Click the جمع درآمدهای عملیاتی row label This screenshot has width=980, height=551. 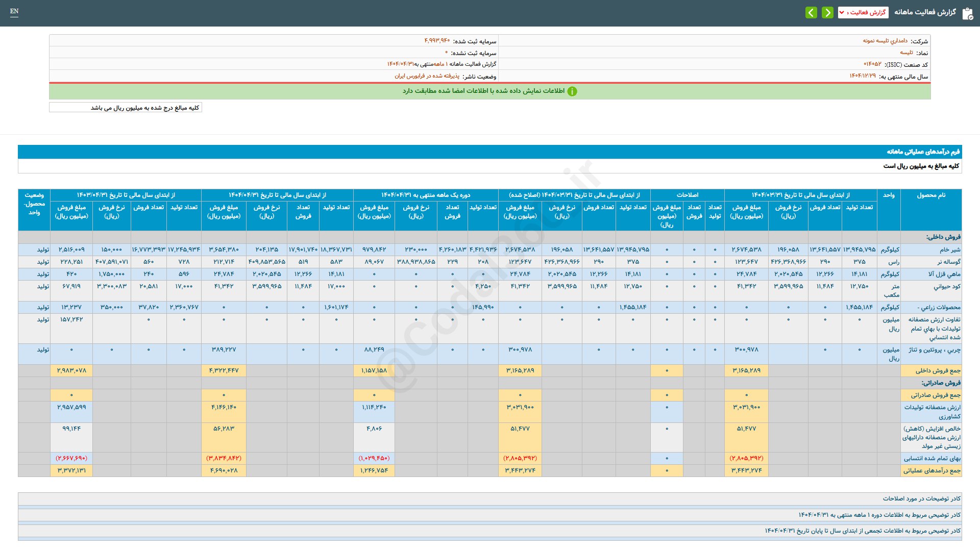point(932,471)
